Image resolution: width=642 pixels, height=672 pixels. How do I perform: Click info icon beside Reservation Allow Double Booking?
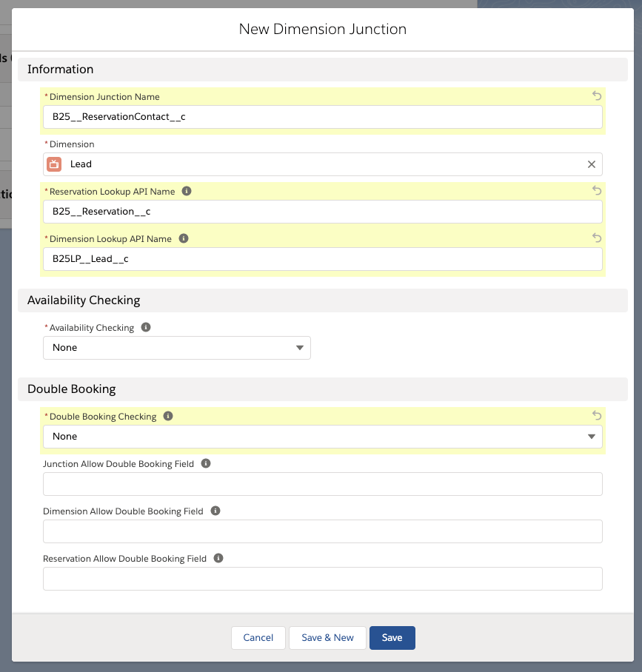coord(218,558)
